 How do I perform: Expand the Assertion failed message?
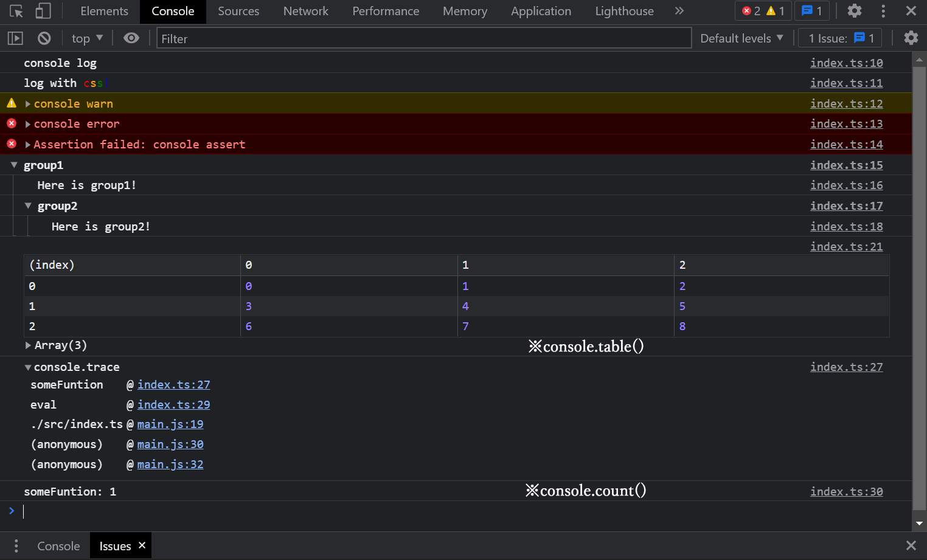coord(28,145)
